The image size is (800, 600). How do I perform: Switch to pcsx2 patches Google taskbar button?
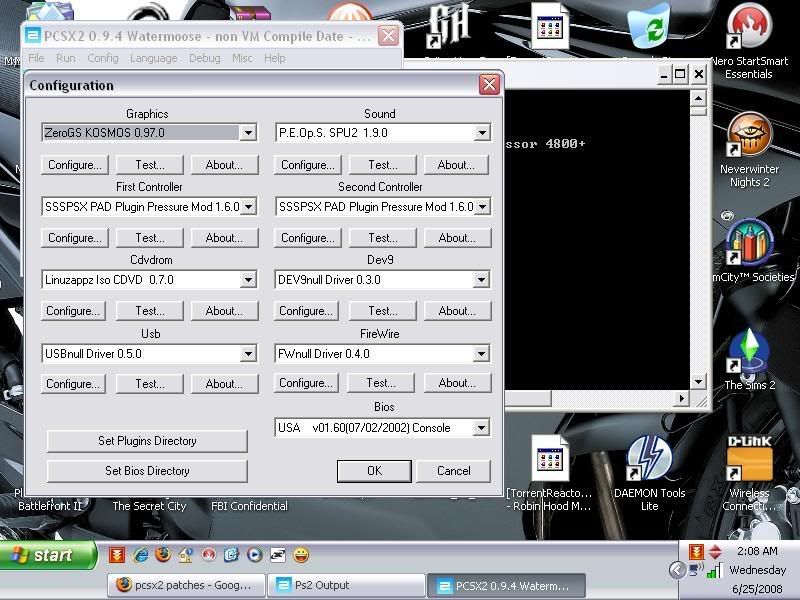[x=186, y=585]
